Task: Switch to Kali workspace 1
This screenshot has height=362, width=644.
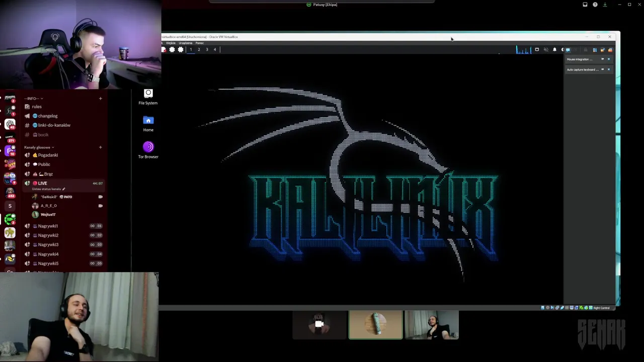Action: [191, 49]
